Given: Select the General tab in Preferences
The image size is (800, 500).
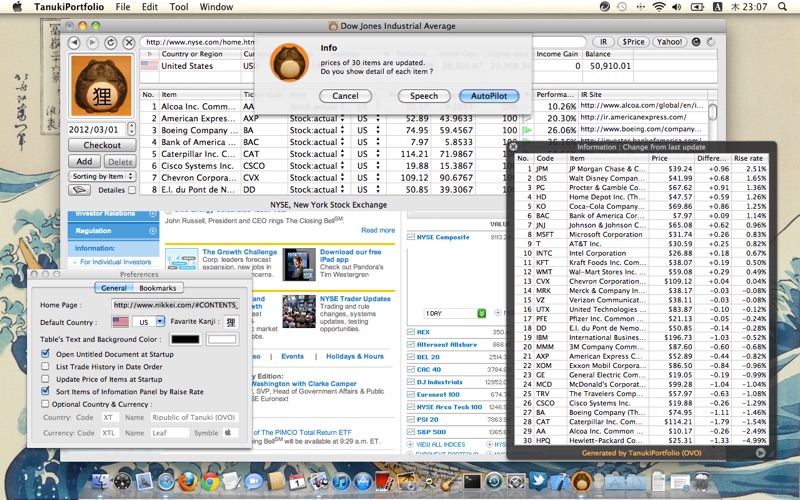Looking at the screenshot, I should coord(114,288).
